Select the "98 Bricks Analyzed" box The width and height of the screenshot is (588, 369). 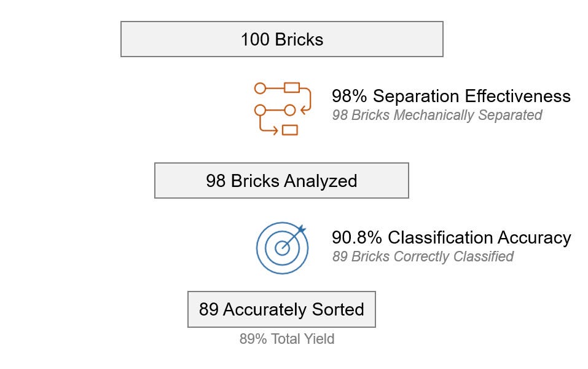click(x=281, y=181)
